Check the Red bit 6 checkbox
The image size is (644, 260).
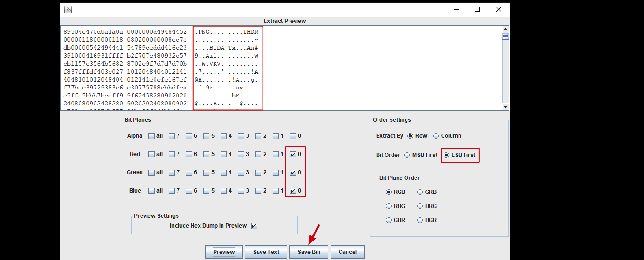tap(189, 154)
